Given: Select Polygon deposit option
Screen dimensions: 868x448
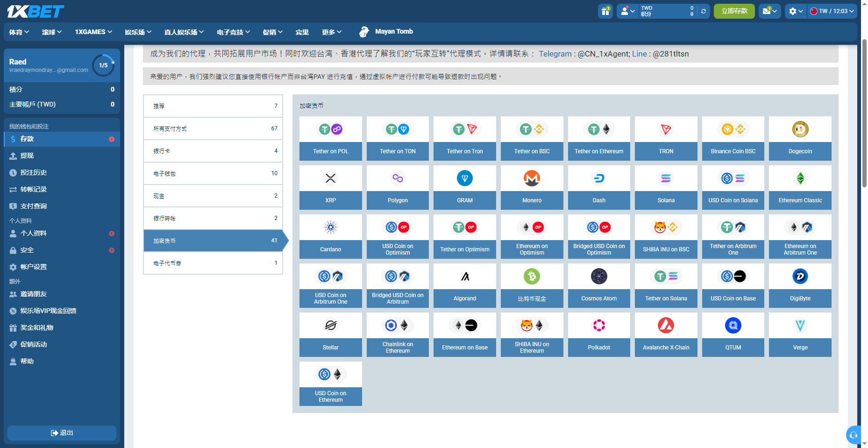Looking at the screenshot, I should tap(398, 187).
